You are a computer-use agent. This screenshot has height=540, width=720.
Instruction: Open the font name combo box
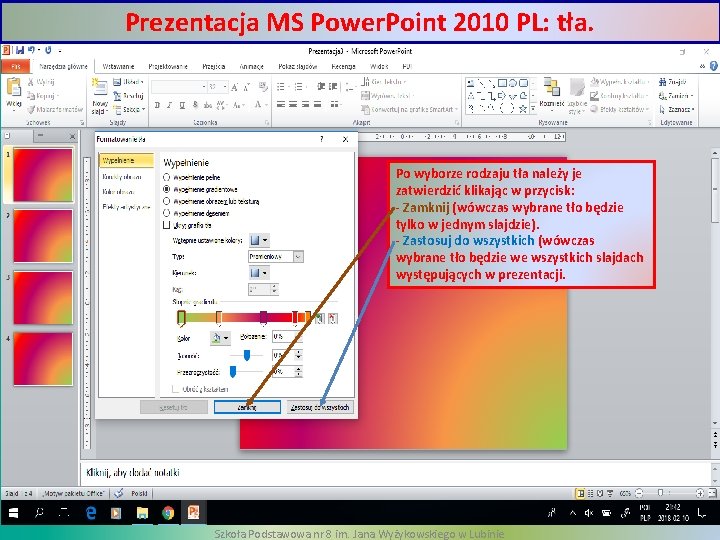(x=179, y=86)
